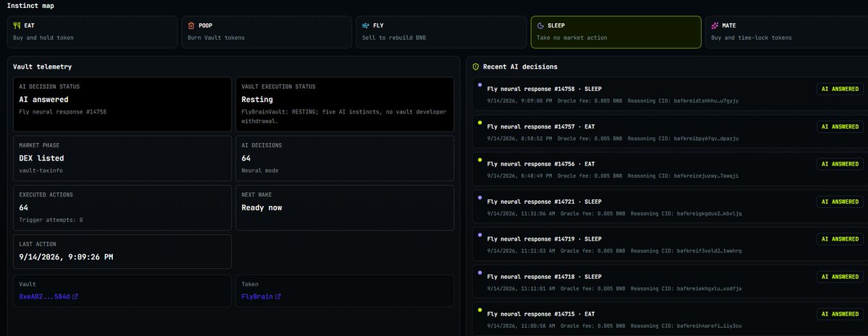The image size is (868, 336).
Task: Open Fly neural response #14718 SLEEP entry
Action: 669,282
